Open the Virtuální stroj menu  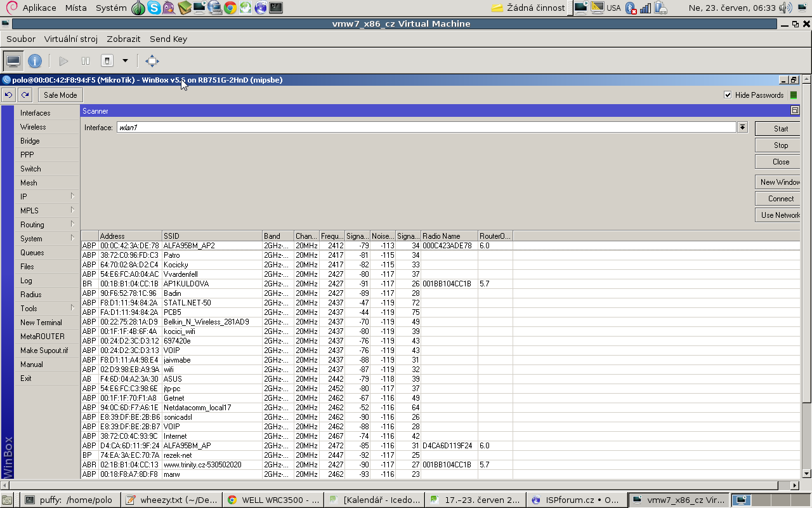point(71,39)
